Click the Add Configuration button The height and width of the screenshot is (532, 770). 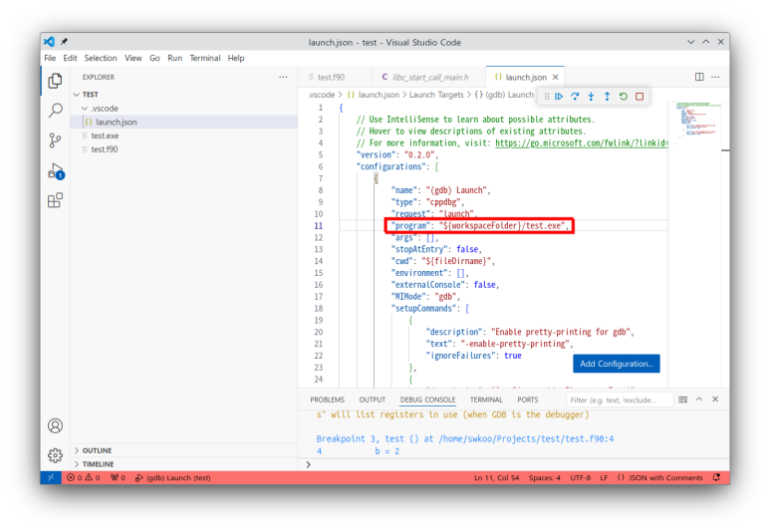tap(617, 364)
